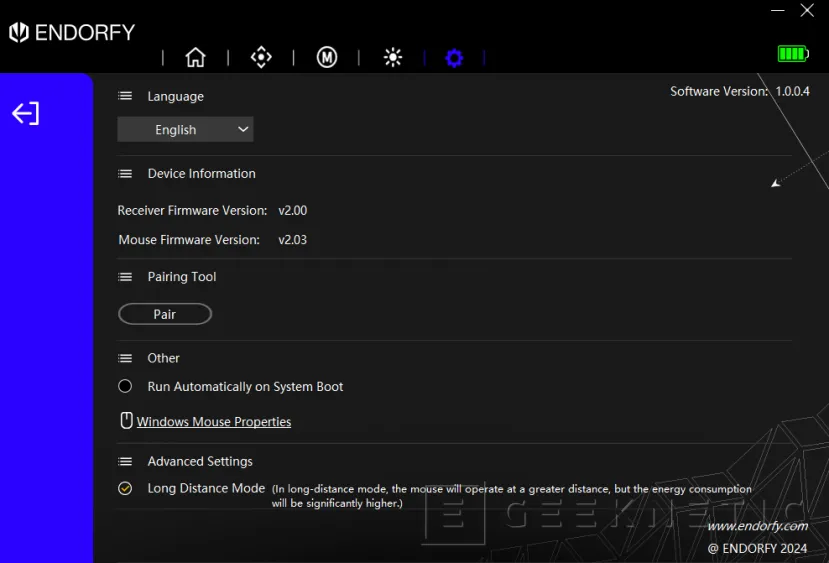The width and height of the screenshot is (829, 563).
Task: Click the Language section list icon
Action: pyautogui.click(x=125, y=96)
